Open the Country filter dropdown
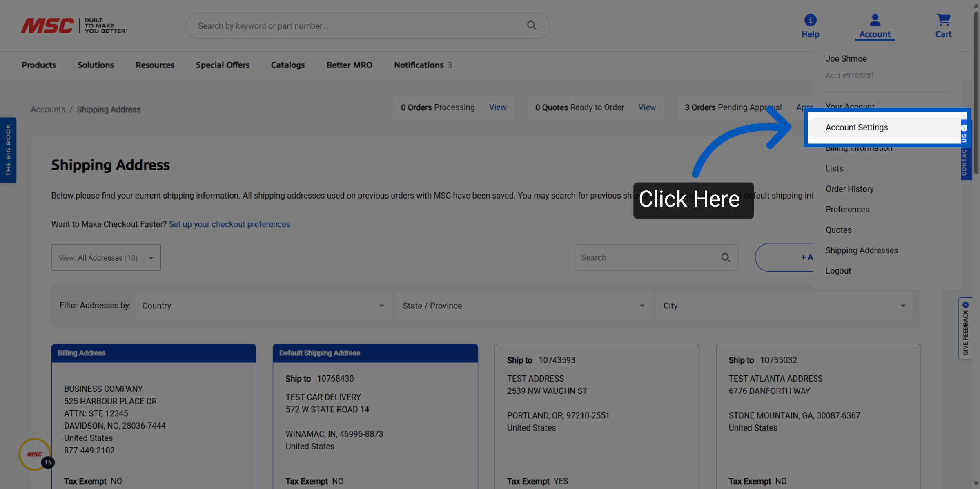 pos(263,306)
